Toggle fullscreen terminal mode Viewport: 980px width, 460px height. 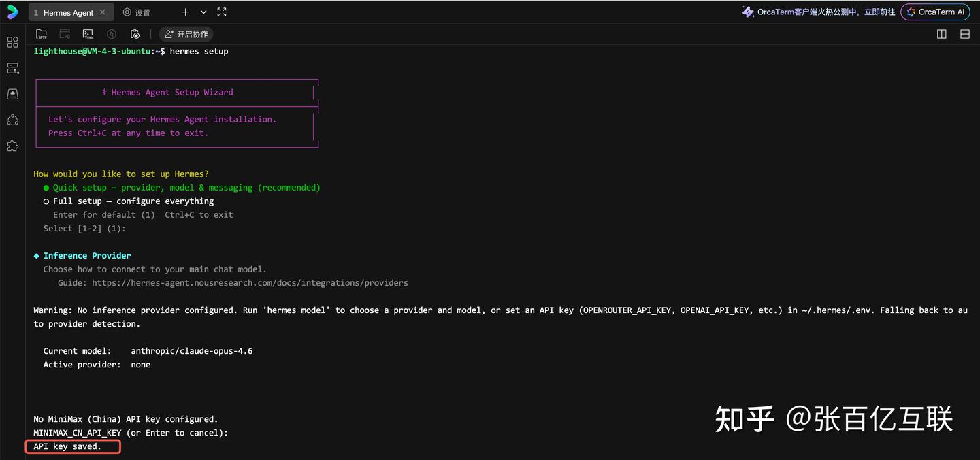coord(222,12)
